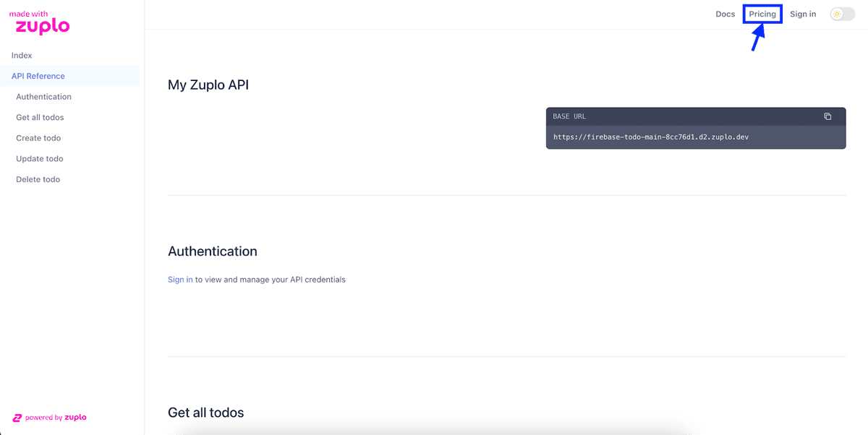Screen dimensions: 868x435
Task: Open the Delete todo endpoint docs
Action: tap(36, 178)
